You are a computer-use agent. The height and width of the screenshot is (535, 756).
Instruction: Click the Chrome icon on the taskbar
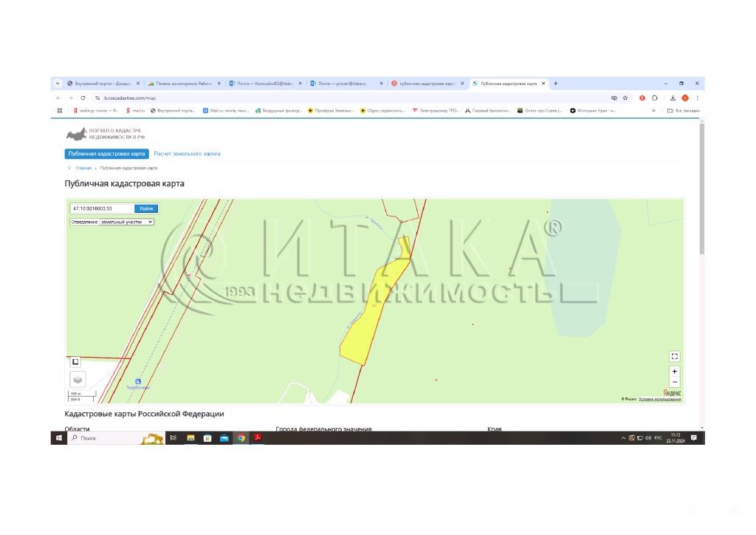pos(241,438)
